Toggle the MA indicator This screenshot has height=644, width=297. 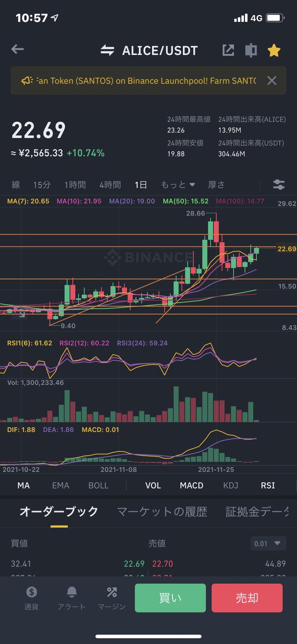tap(24, 485)
